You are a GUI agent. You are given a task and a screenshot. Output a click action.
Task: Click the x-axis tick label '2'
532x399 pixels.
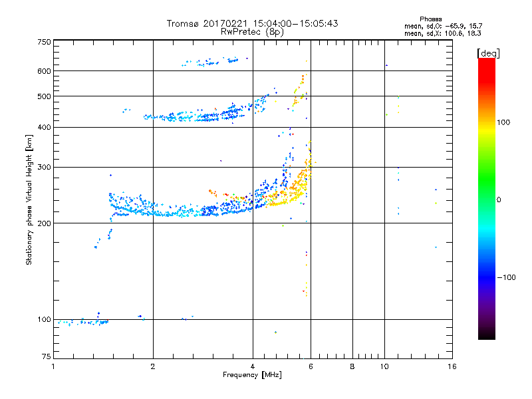click(x=153, y=366)
